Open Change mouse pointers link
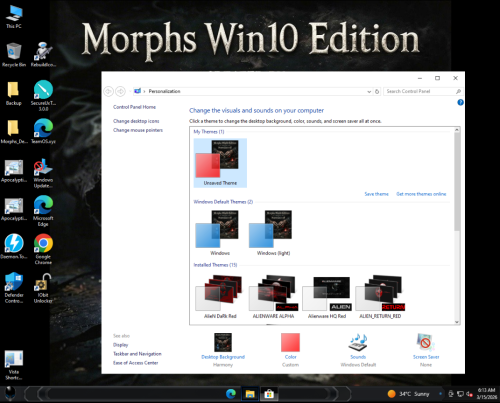Screen dimensions: 500x403 click(x=138, y=130)
